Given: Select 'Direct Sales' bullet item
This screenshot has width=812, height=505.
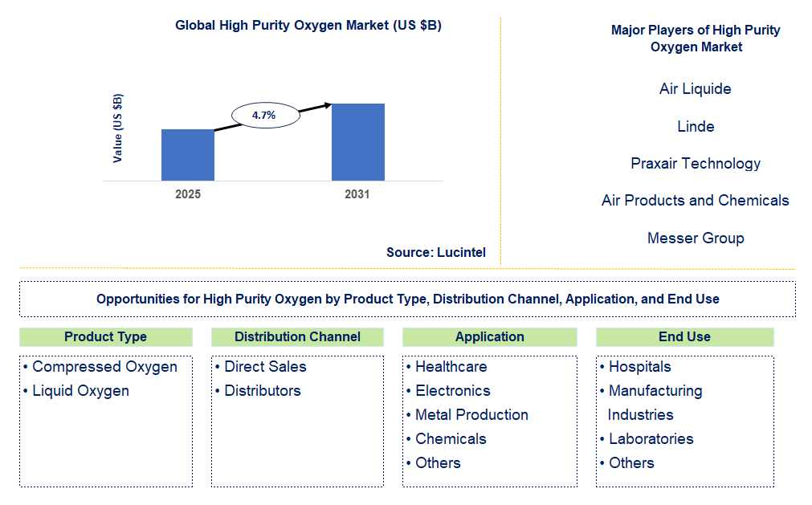Looking at the screenshot, I should coord(261,367).
